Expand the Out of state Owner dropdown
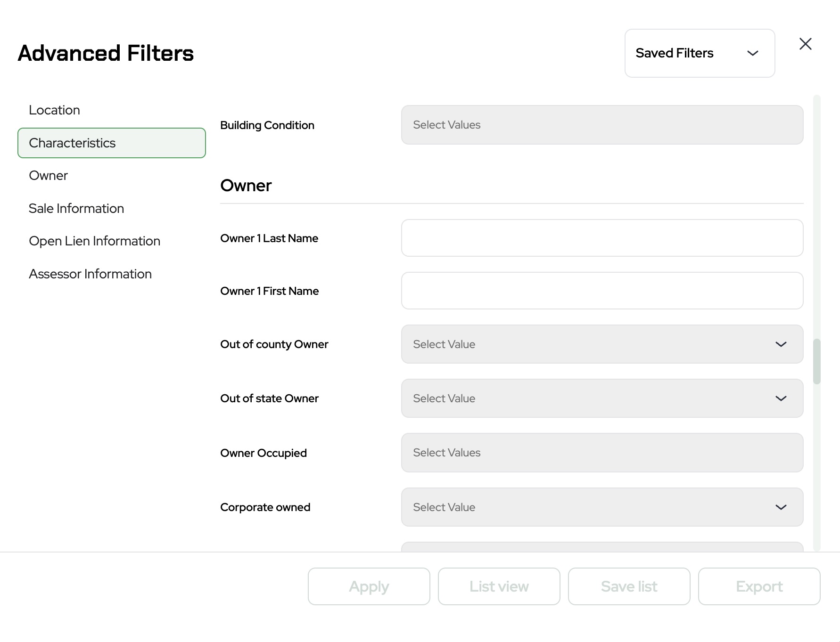The image size is (840, 642). (602, 398)
